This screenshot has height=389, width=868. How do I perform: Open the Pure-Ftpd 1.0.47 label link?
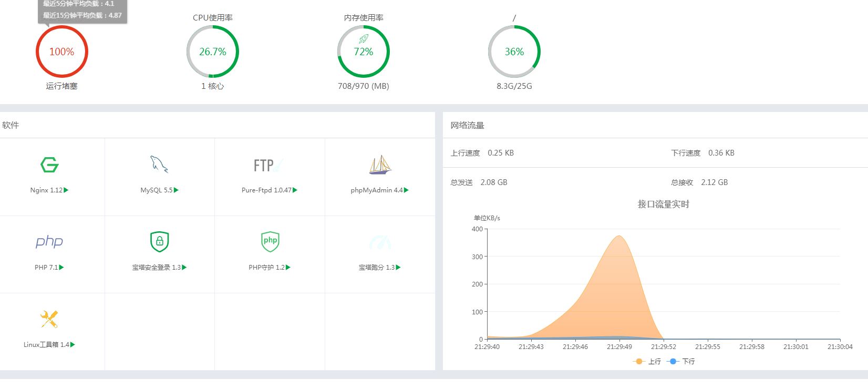266,190
